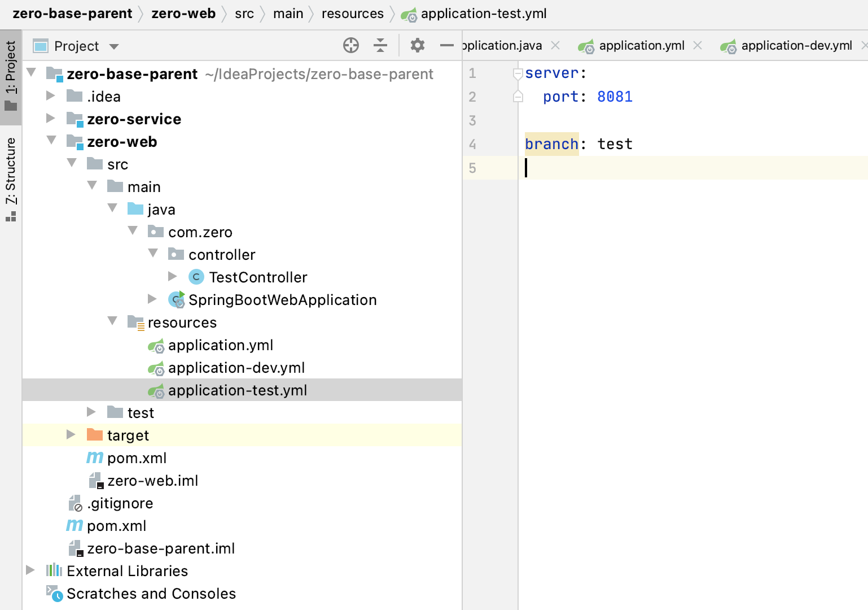Screen dimensions: 868x610
Task: Collapse the com.zero package arrow
Action: coord(133,231)
